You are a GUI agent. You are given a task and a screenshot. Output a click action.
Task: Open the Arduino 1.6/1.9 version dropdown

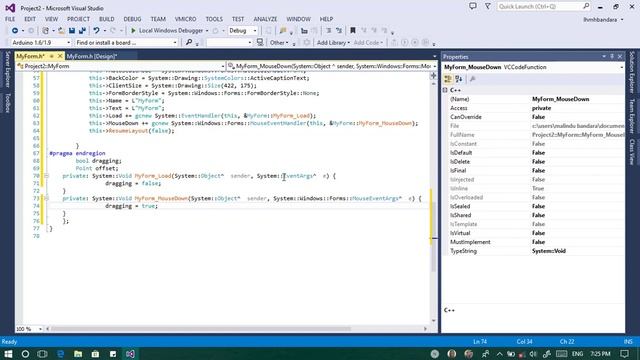pyautogui.click(x=40, y=42)
